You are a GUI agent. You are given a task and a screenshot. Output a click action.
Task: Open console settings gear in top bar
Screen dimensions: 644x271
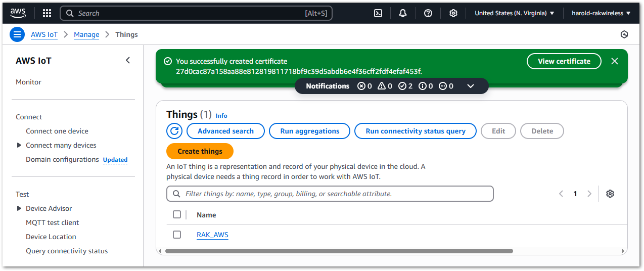point(453,13)
